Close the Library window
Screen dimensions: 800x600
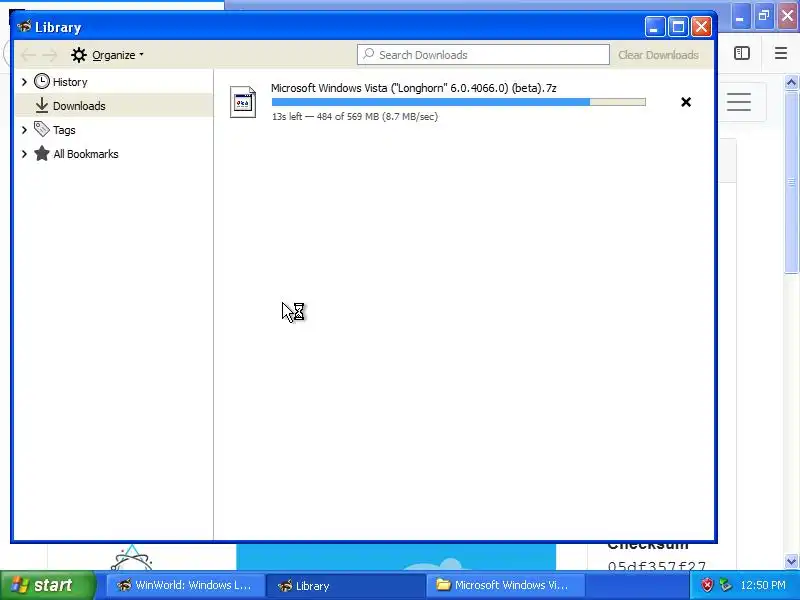[702, 27]
